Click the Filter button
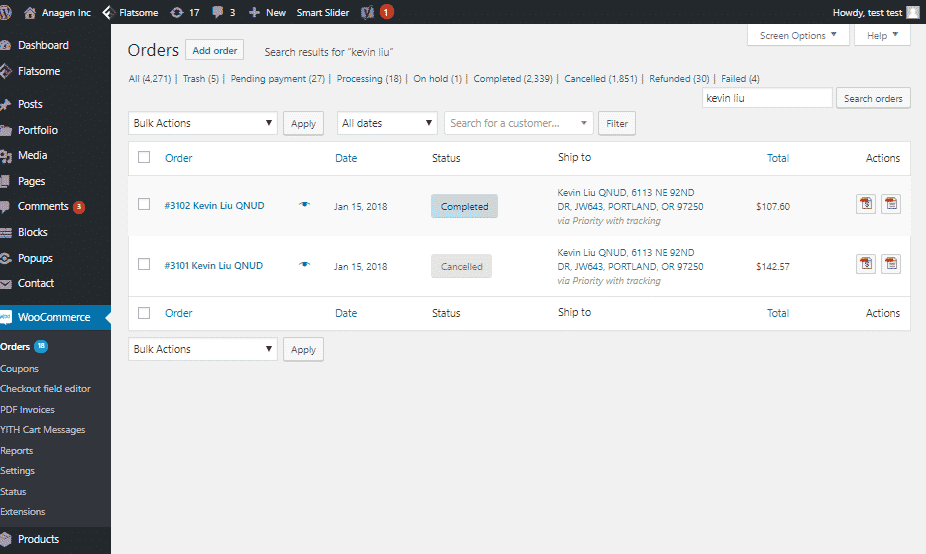926x554 pixels. coord(617,123)
